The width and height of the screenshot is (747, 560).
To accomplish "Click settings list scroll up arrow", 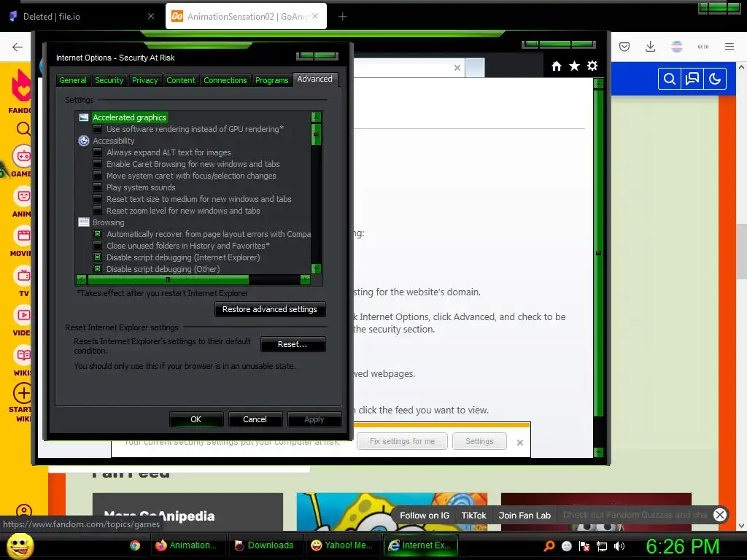I will point(316,117).
